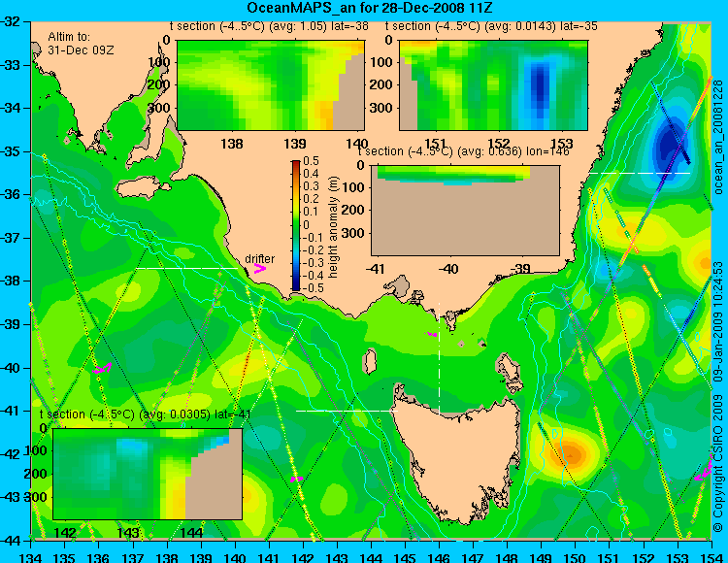Click the white dashed section line at lat -38
The width and height of the screenshot is (728, 563).
coord(186,268)
